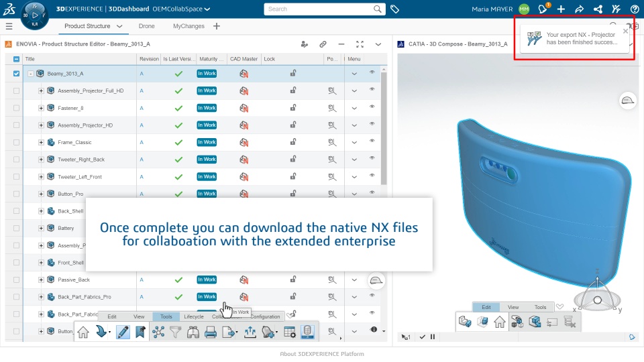
Task: Click the plus Add icon in top bar
Action: pos(561,9)
